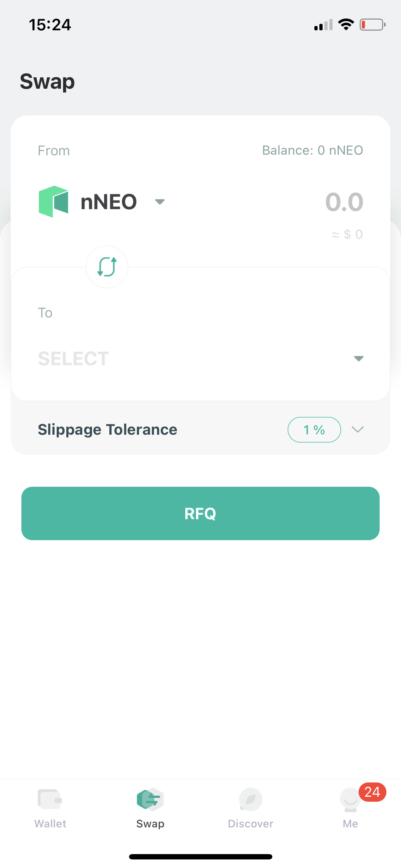Expand Slippage Tolerance chevron

(x=358, y=429)
